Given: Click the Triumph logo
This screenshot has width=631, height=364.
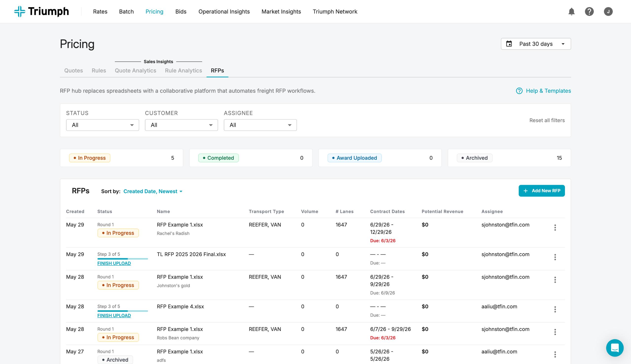Looking at the screenshot, I should pyautogui.click(x=41, y=12).
